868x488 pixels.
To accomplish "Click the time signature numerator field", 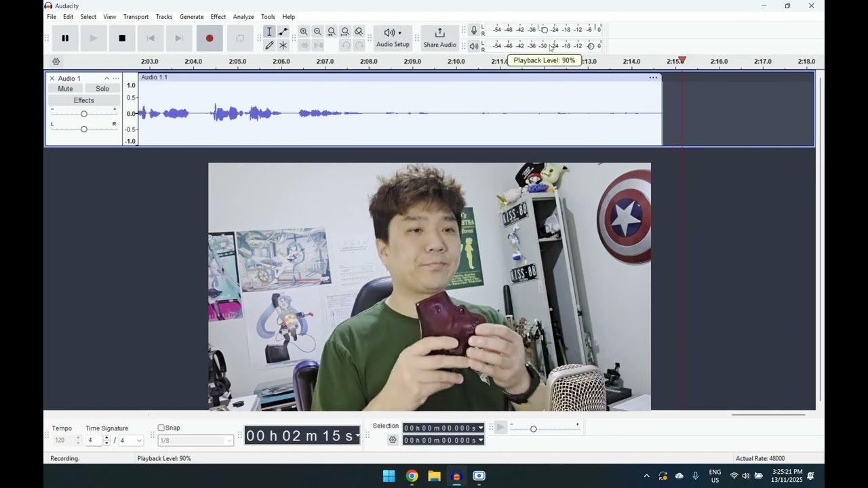I will pos(94,441).
